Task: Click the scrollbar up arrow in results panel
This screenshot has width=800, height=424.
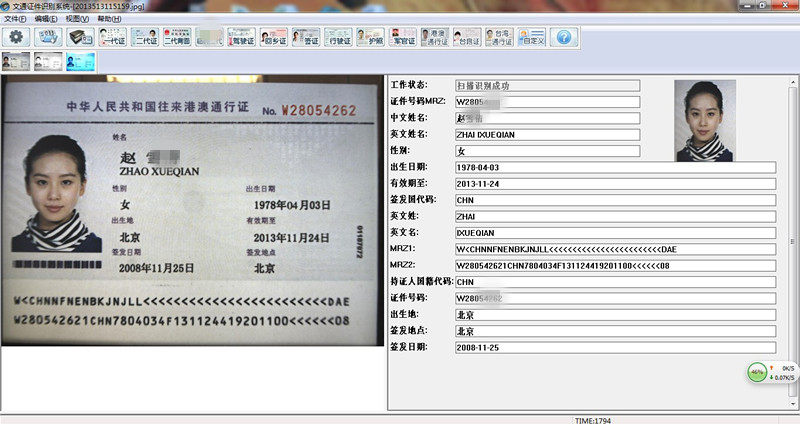Action: [x=793, y=82]
